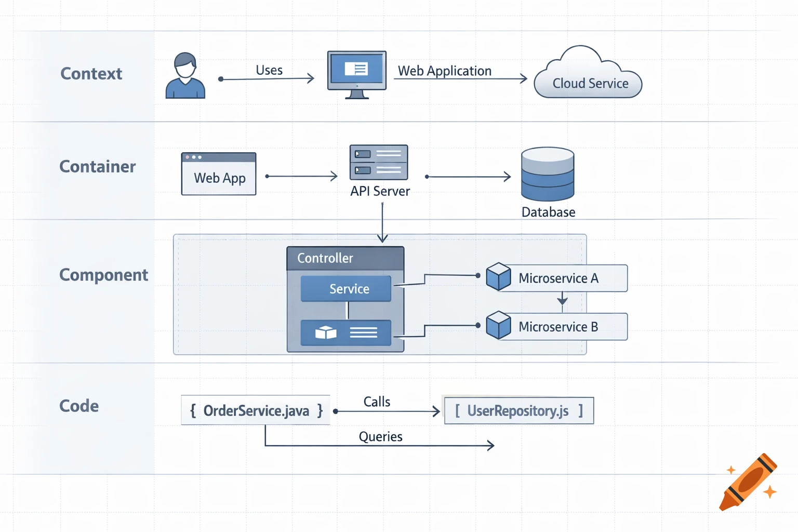798x532 pixels.
Task: Toggle the Service block inside Controller
Action: [345, 289]
